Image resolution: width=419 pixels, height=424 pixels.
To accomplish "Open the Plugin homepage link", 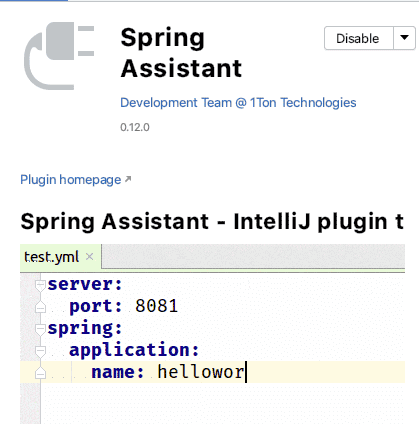I will pos(71,180).
